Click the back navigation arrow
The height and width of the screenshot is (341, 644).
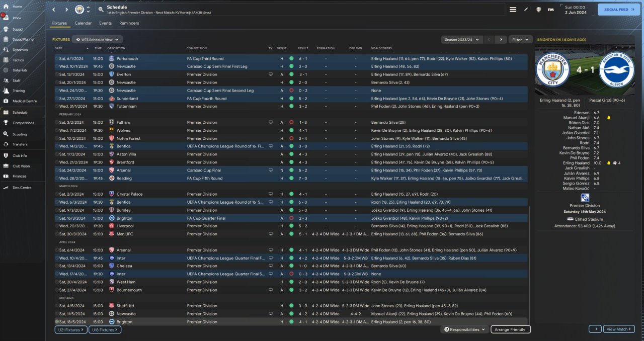[54, 10]
